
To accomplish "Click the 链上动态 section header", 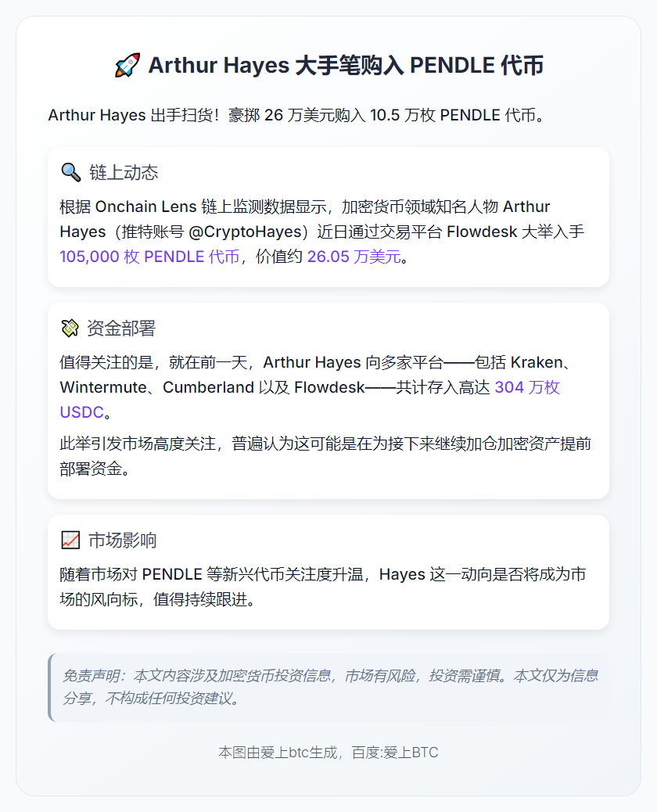I will 113,170.
